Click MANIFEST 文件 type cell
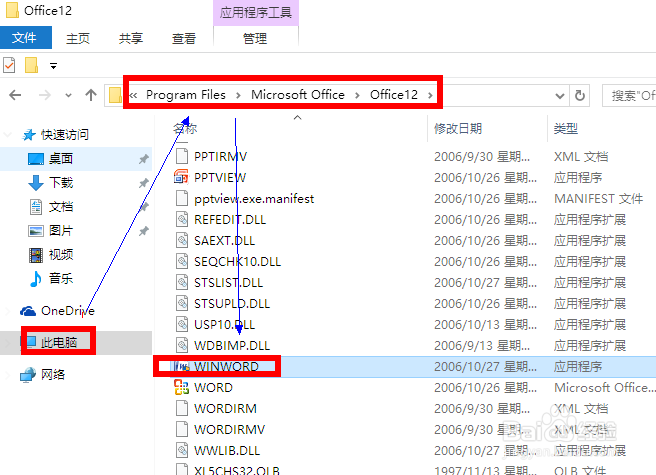656x475 pixels. 598,199
